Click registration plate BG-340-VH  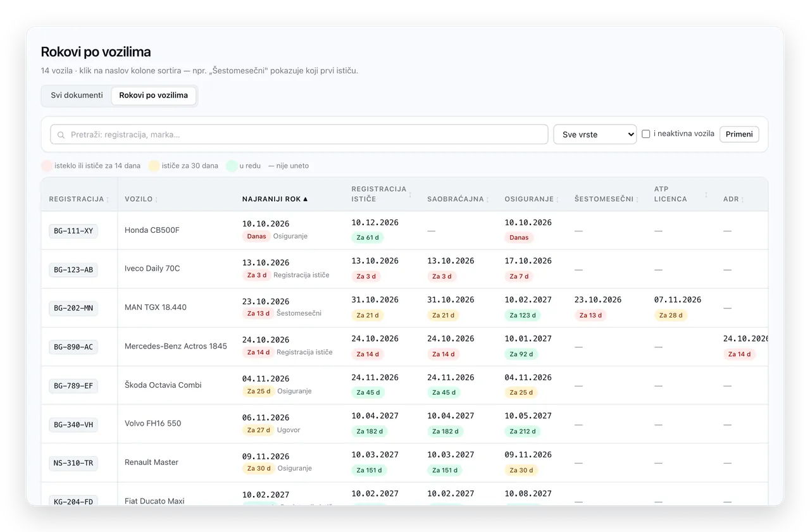(73, 424)
